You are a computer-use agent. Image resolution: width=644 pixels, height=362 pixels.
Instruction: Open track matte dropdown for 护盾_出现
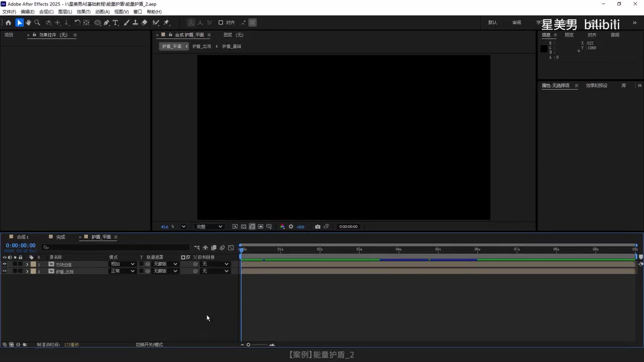[165, 271]
